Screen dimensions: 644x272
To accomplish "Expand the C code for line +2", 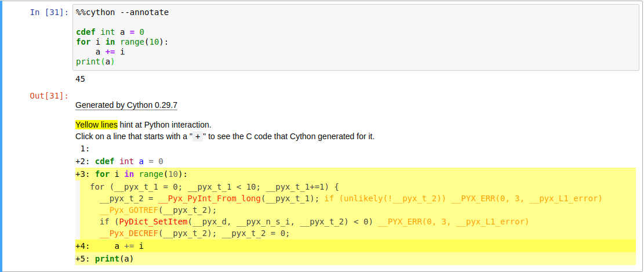I will (x=119, y=161).
